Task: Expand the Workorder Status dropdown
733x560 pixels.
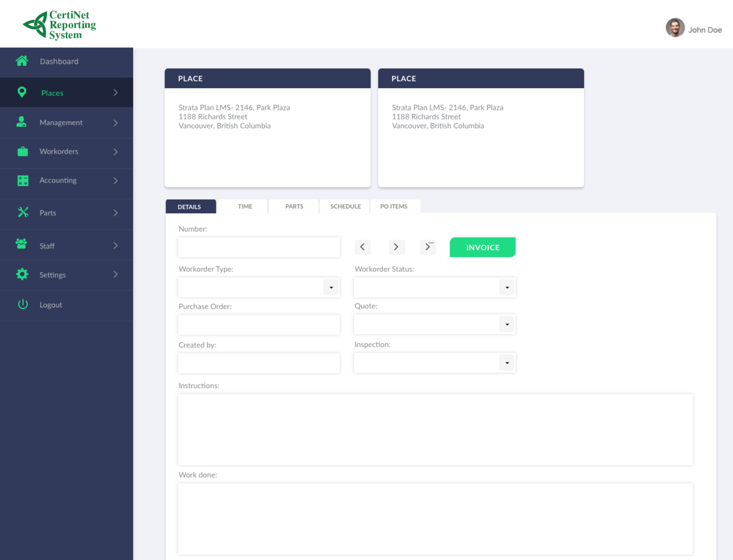Action: click(507, 287)
